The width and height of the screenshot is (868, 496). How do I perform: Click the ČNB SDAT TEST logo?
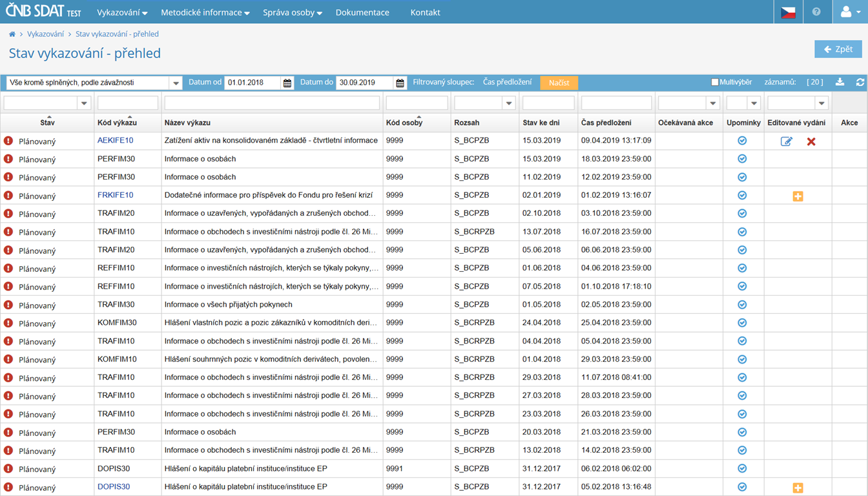43,12
